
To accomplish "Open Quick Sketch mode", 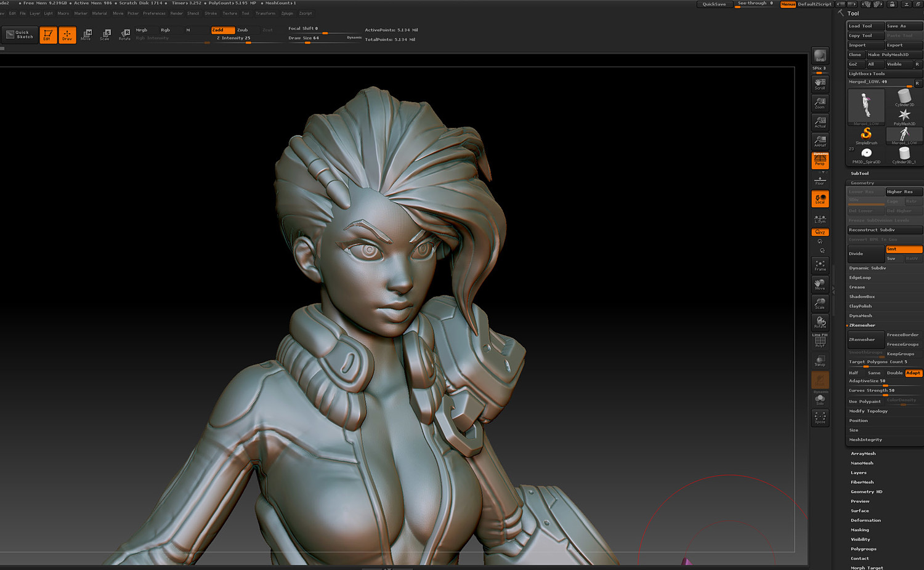I will coord(20,35).
